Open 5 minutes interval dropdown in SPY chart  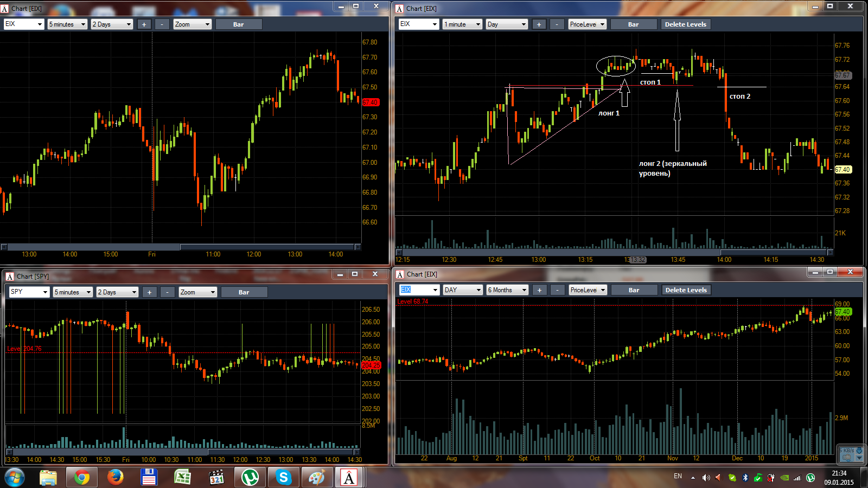73,292
